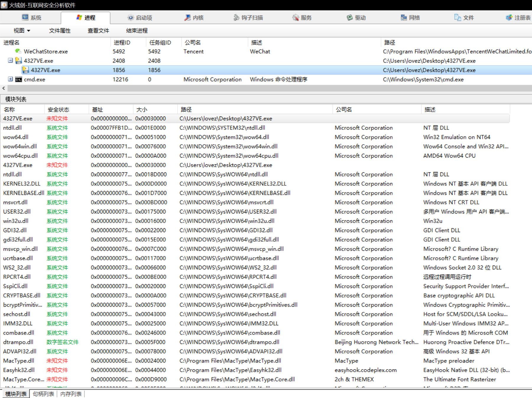
Task: Select WeChatStore.exe process name
Action: (x=46, y=51)
